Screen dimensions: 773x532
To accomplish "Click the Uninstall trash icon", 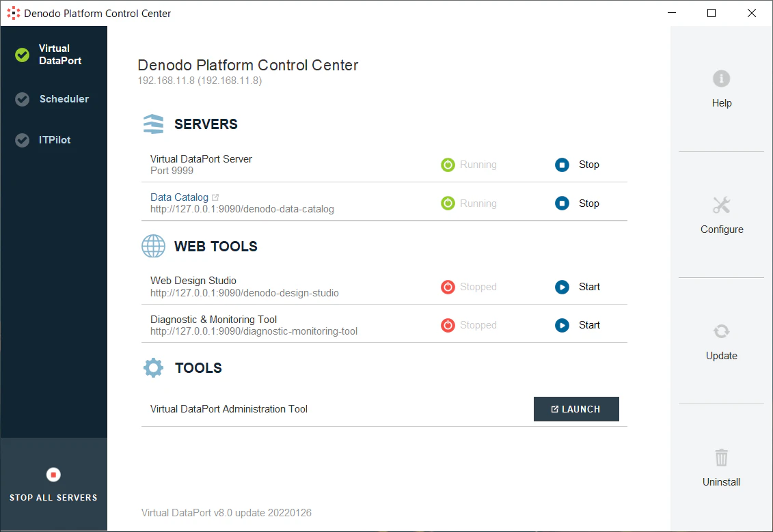I will coord(721,458).
